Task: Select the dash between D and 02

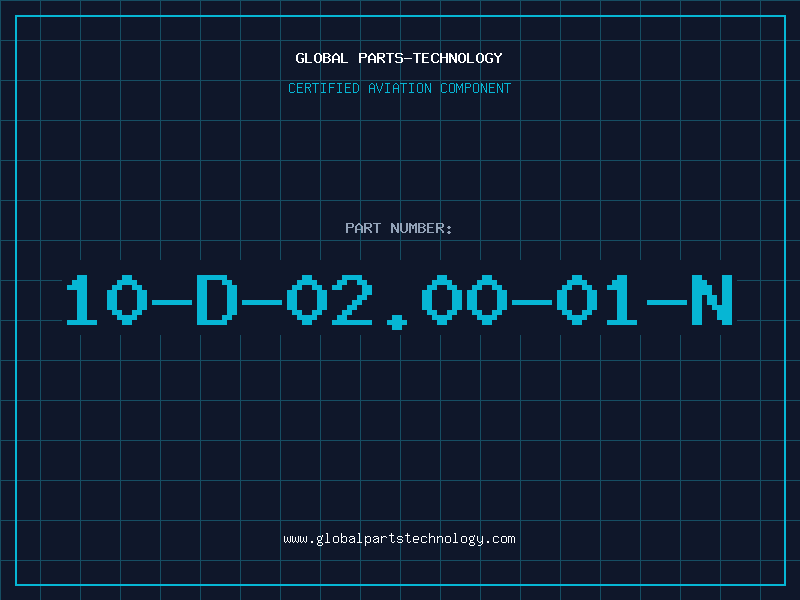Action: pyautogui.click(x=262, y=303)
